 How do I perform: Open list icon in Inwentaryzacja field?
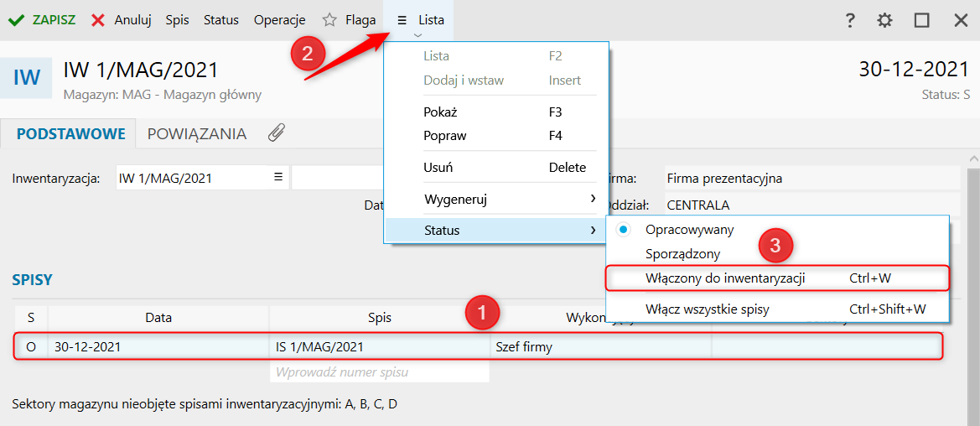(279, 178)
